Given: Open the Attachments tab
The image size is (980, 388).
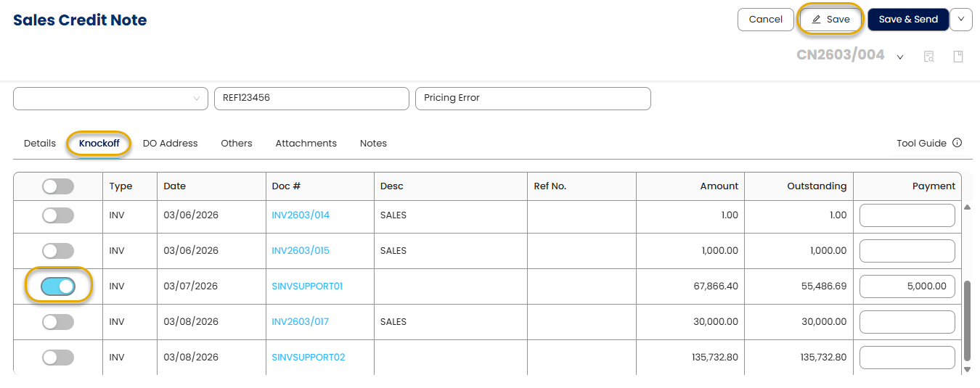Looking at the screenshot, I should (306, 144).
